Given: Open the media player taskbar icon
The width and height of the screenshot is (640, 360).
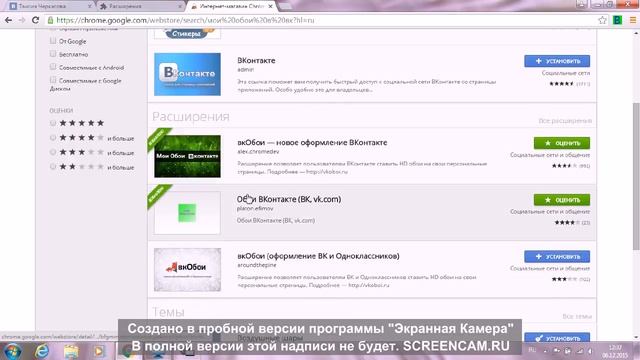Looking at the screenshot, I should coord(98,351).
